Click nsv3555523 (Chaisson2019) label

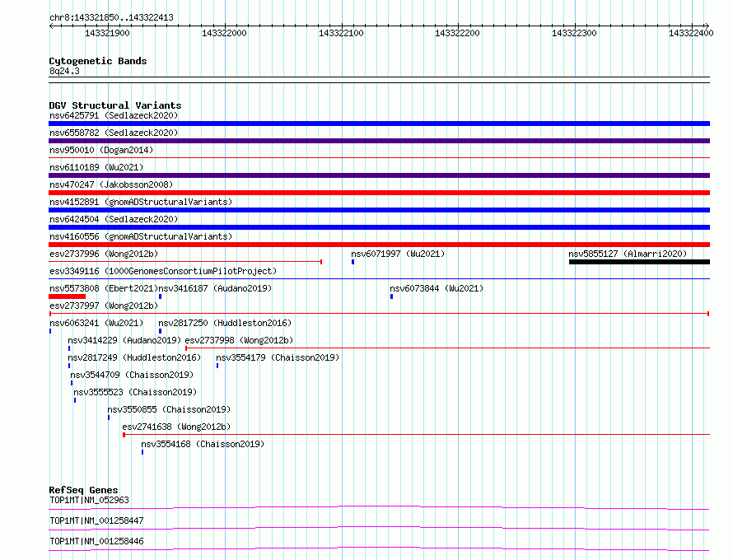[135, 392]
